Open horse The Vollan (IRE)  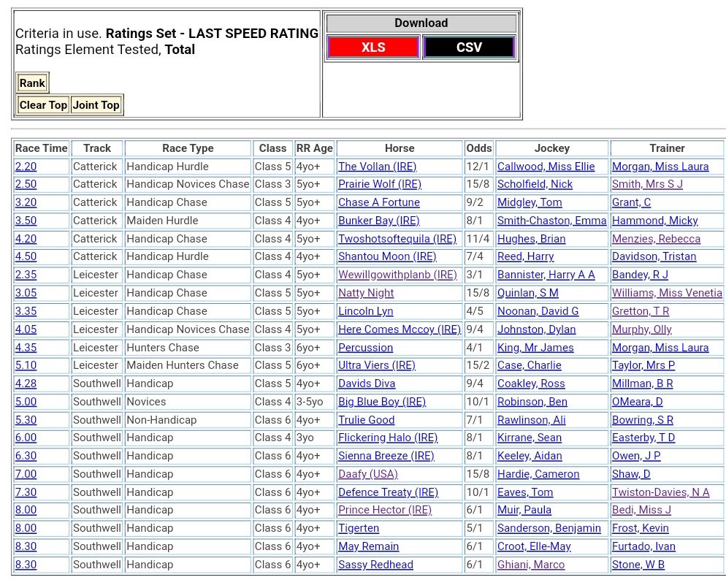pyautogui.click(x=377, y=167)
